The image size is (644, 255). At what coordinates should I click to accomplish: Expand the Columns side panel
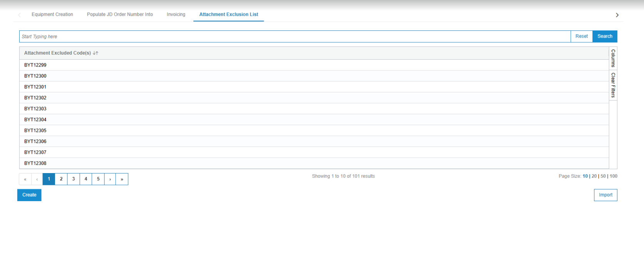pyautogui.click(x=613, y=58)
